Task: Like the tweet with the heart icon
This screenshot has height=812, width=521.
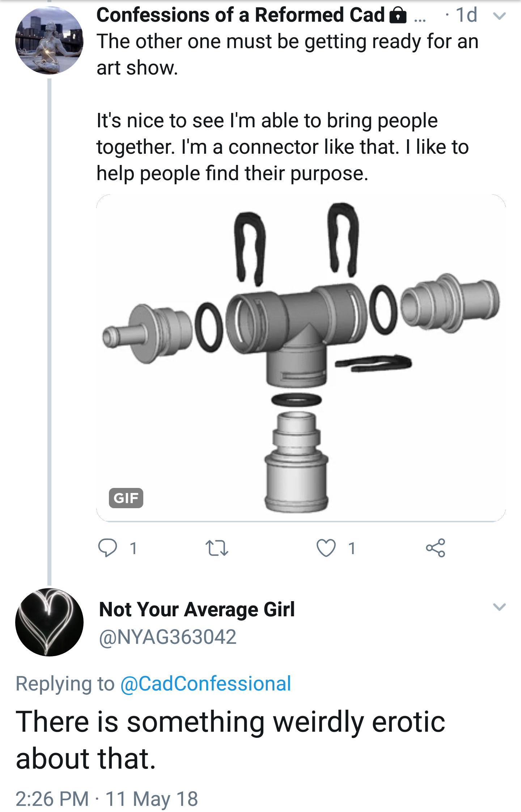Action: 326,548
